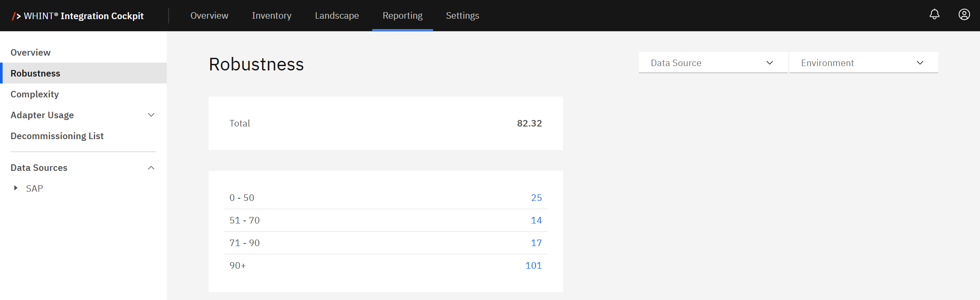Click the WHINT Integration Cockpit logo

tap(78, 16)
